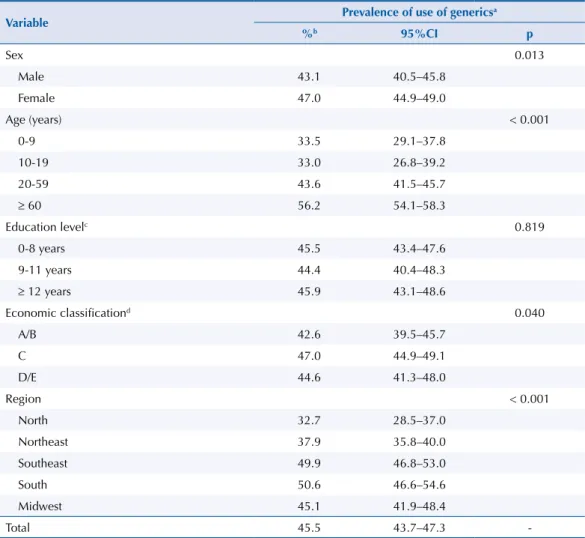Viewport: 585px width, 538px height.
Task: Click the 'Sex' row label
Action: pyautogui.click(x=14, y=55)
